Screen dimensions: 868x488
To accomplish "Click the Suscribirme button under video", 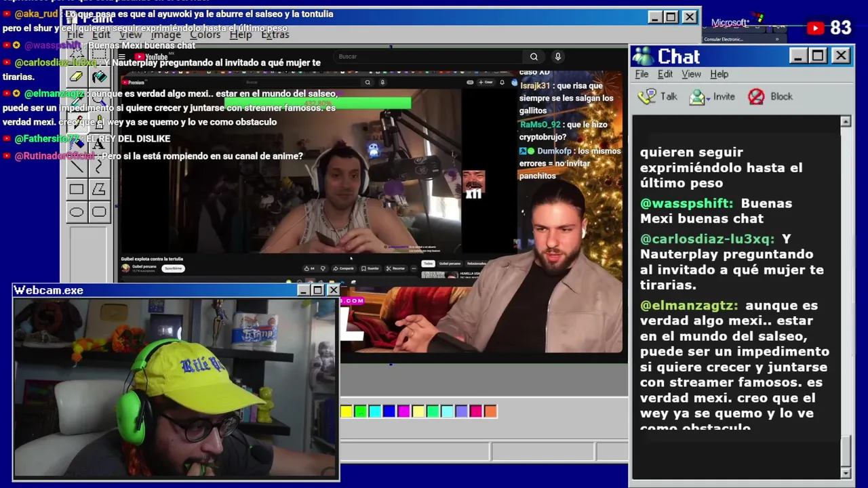I will [173, 268].
